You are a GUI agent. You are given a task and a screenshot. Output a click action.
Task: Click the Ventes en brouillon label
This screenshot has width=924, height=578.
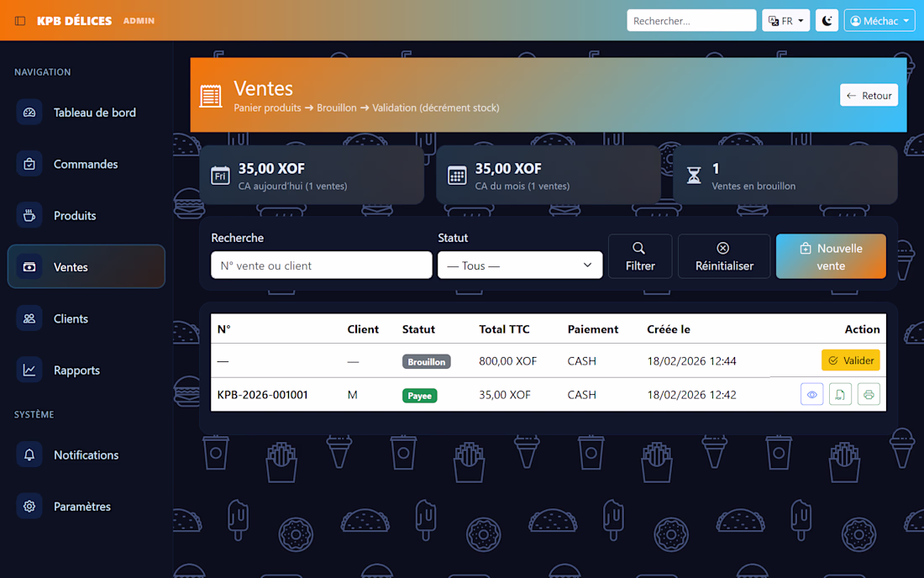[x=753, y=186]
